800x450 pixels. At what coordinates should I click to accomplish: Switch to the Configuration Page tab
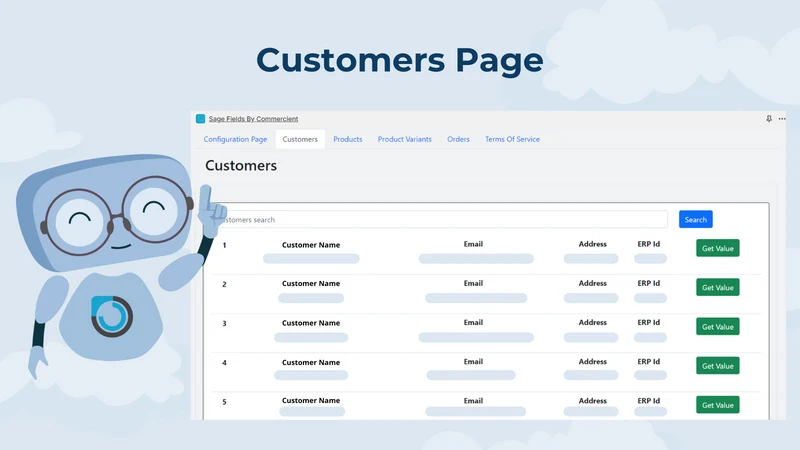pos(235,139)
